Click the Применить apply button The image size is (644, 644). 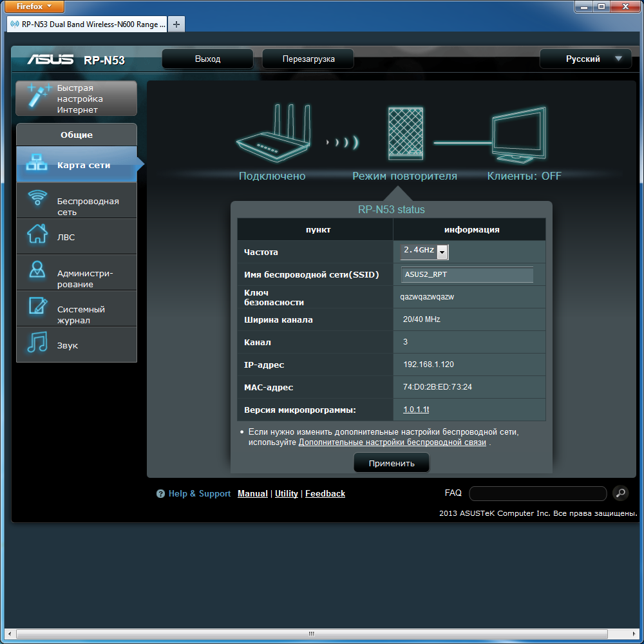(392, 463)
